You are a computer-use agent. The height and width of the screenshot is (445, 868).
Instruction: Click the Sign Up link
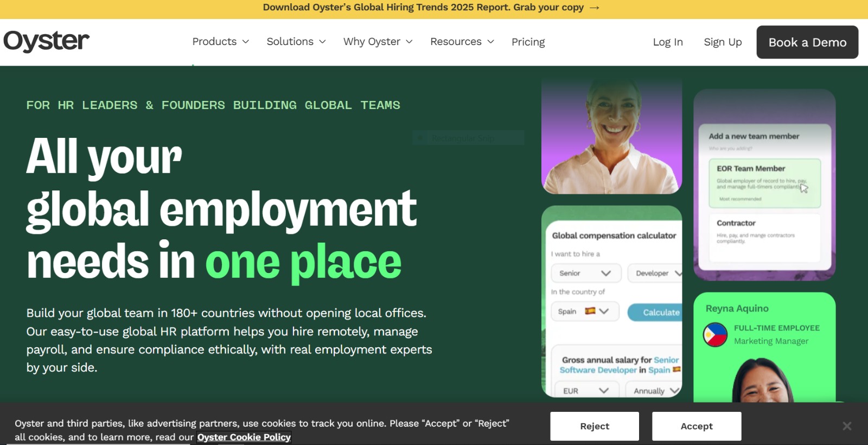click(x=723, y=42)
